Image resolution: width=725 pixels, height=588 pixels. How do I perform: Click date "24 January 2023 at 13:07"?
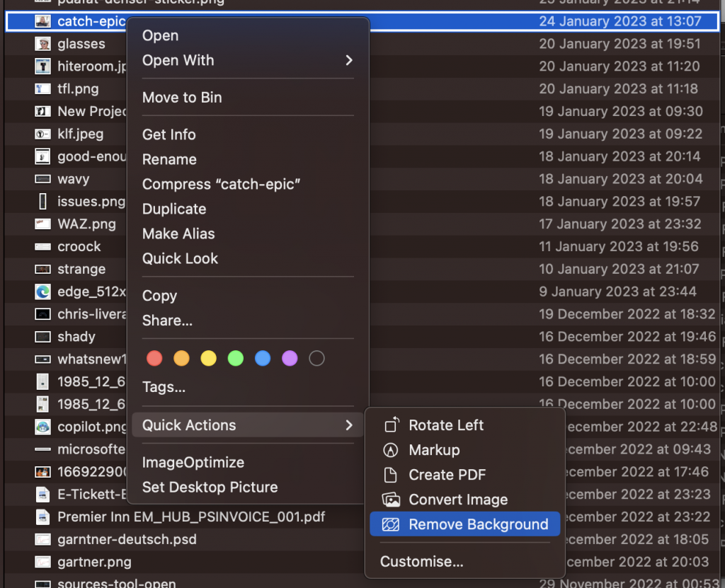620,21
